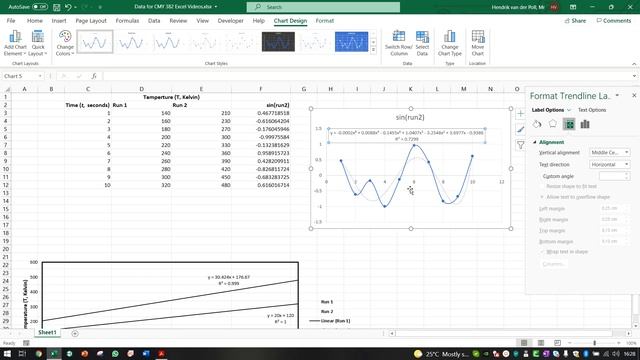Image resolution: width=640 pixels, height=360 pixels.
Task: Open WhatsApp from taskbar
Action: point(115,354)
